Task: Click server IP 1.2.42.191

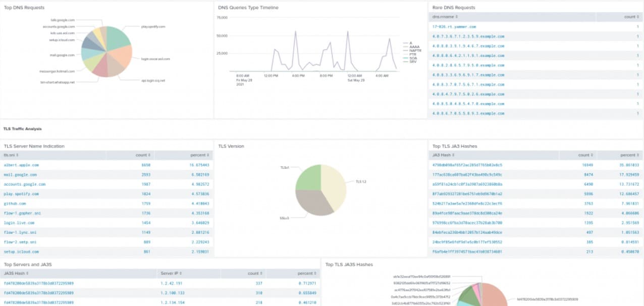Action: click(x=172, y=283)
